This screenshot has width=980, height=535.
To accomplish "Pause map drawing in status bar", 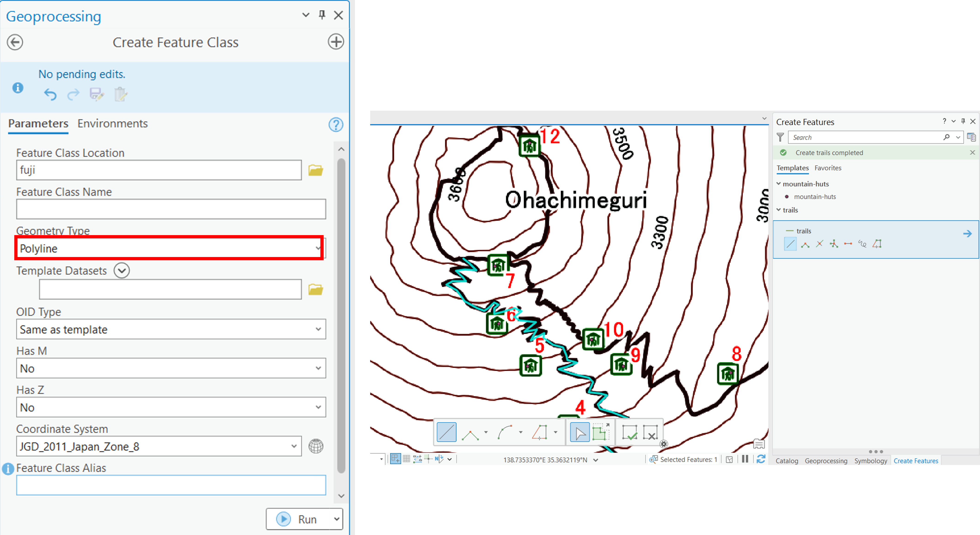I will pyautogui.click(x=745, y=459).
